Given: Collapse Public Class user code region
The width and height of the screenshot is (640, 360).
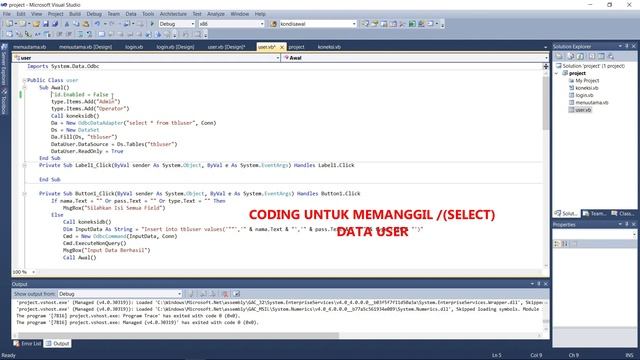Looking at the screenshot, I should tap(24, 80).
